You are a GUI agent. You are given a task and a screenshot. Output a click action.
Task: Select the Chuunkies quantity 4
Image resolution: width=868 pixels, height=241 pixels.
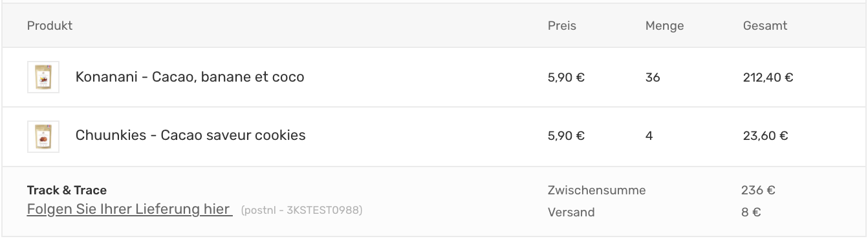(649, 136)
